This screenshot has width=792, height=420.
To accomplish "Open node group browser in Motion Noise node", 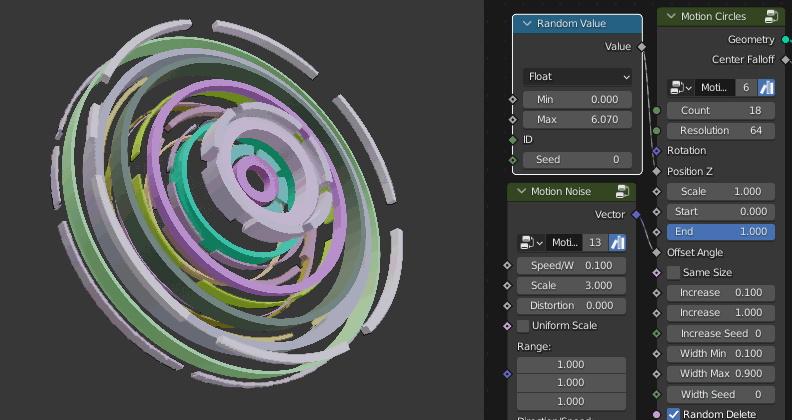I will (531, 243).
